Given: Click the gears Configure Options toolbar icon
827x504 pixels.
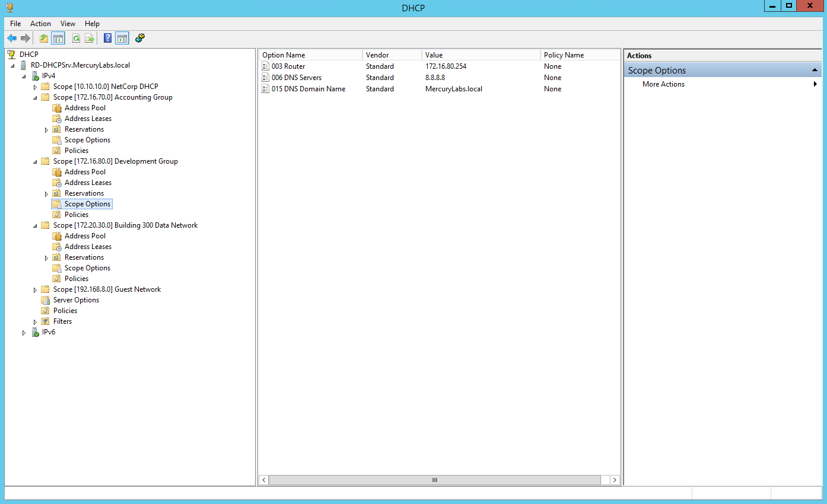Looking at the screenshot, I should tap(140, 39).
